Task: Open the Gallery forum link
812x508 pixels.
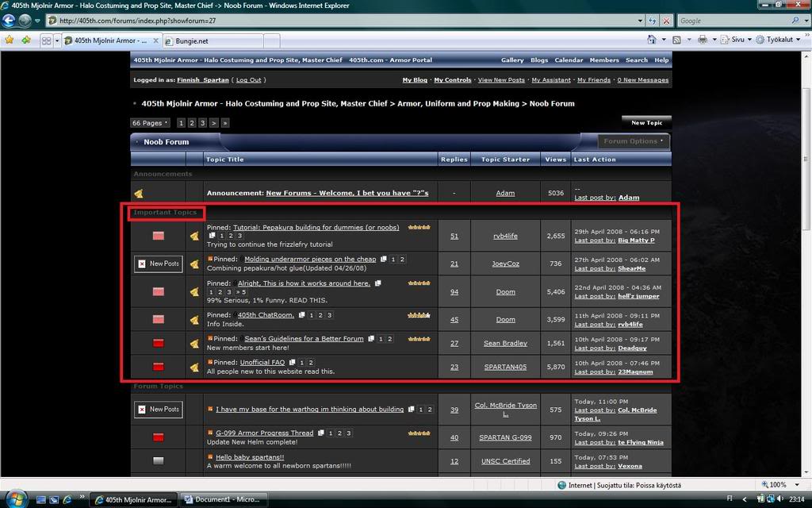Action: pyautogui.click(x=512, y=60)
